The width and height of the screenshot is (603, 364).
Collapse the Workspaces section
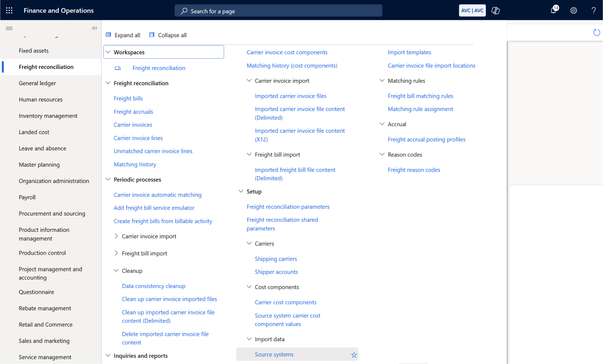(x=108, y=52)
